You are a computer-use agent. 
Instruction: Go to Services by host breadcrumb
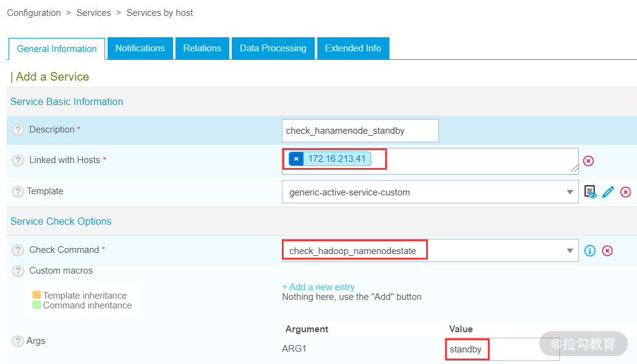[160, 13]
